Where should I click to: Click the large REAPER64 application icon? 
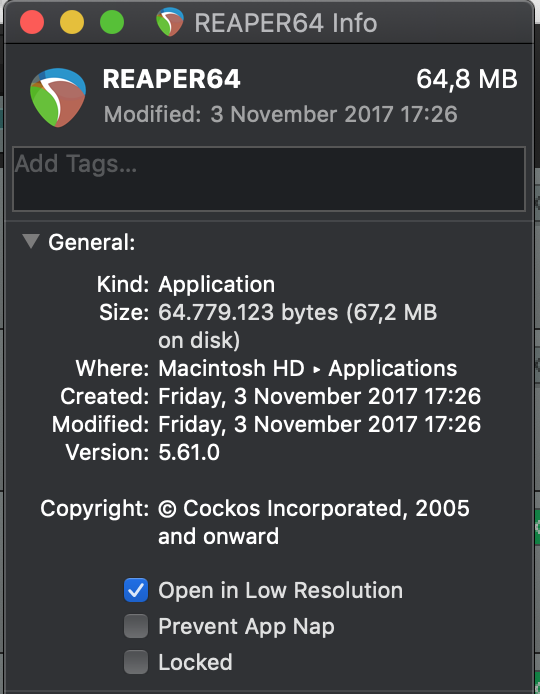click(58, 97)
